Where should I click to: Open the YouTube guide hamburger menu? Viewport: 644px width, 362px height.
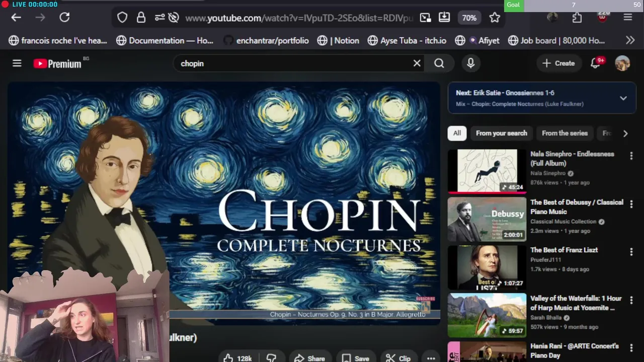(17, 63)
